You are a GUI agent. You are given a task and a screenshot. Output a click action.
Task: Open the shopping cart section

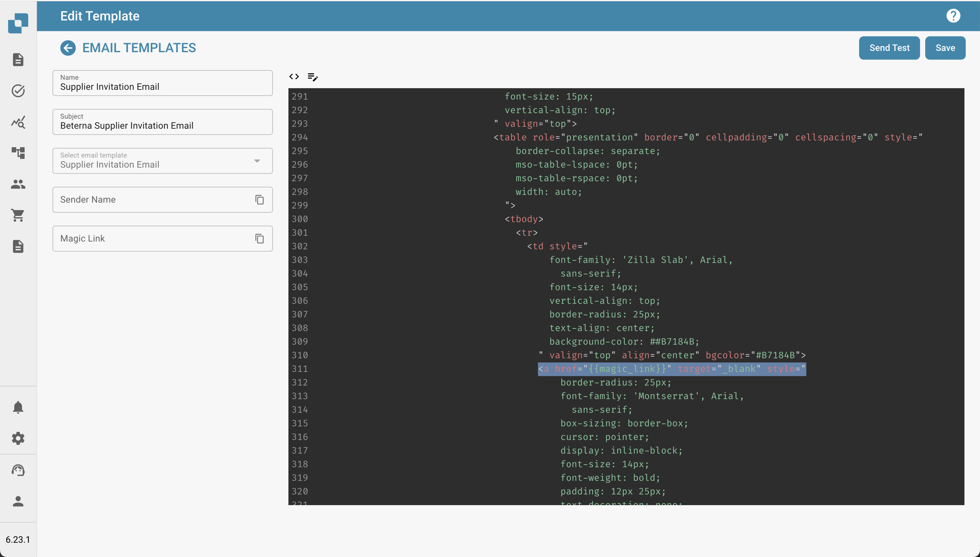pyautogui.click(x=18, y=215)
